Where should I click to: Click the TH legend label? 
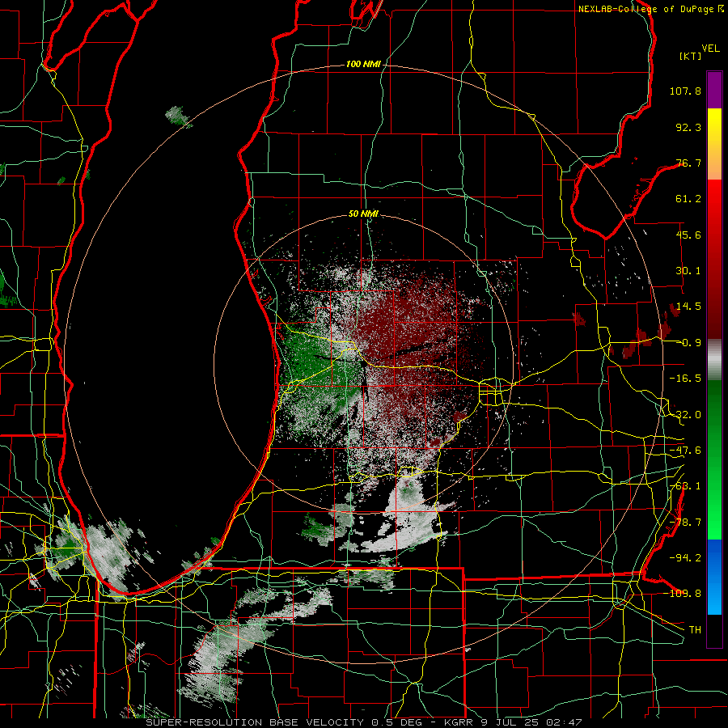(x=695, y=629)
